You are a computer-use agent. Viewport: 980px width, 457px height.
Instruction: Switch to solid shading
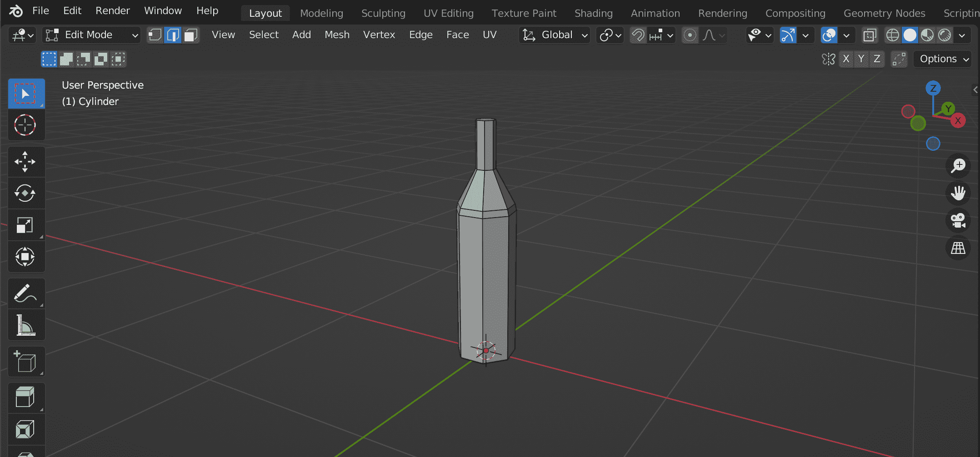pyautogui.click(x=910, y=35)
